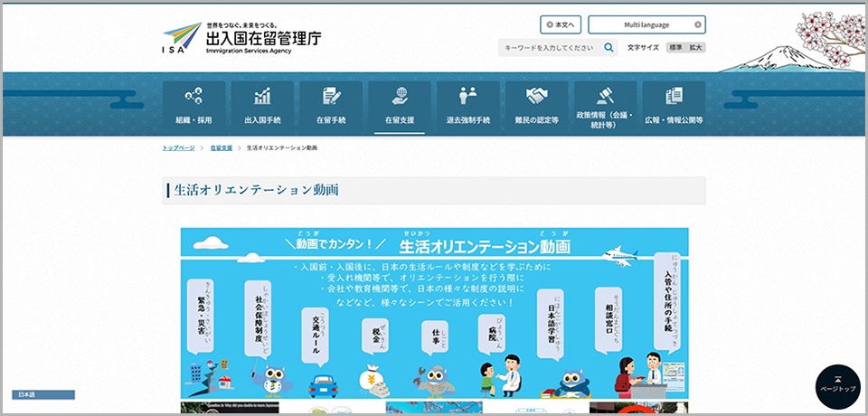Image resolution: width=868 pixels, height=416 pixels.
Task: Open the Multi language selector
Action: coord(646,25)
